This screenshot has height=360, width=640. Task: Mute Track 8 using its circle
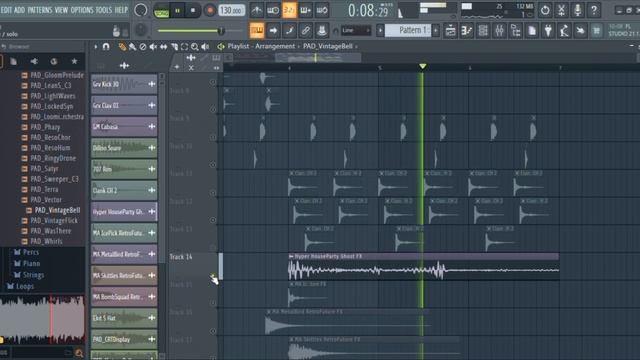tap(213, 109)
